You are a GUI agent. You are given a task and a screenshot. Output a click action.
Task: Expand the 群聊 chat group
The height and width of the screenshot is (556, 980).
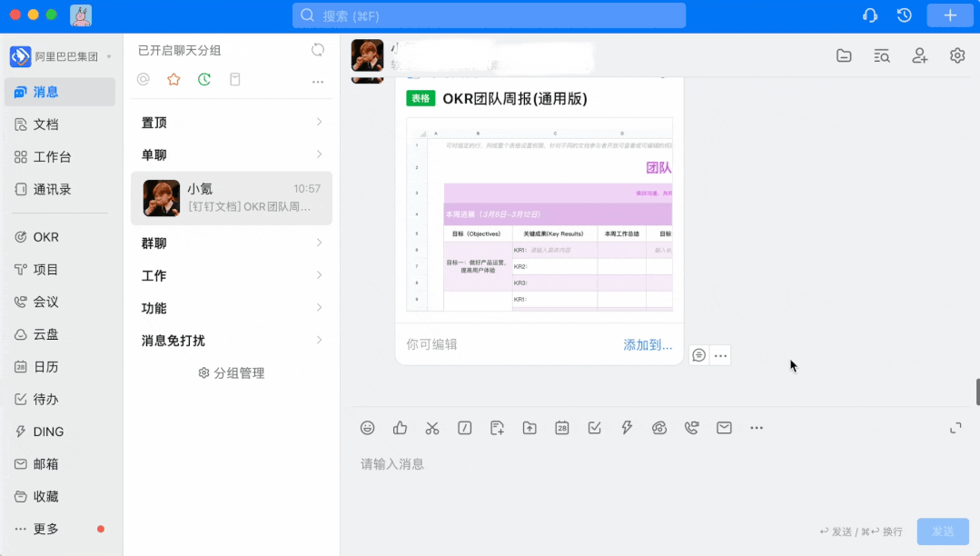(x=232, y=243)
